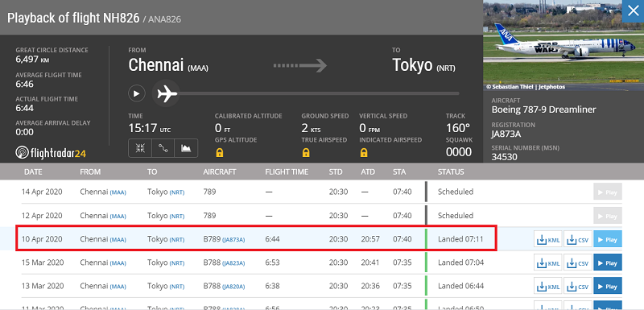Open registration link JA823A
The image size is (644, 310).
pyautogui.click(x=233, y=263)
